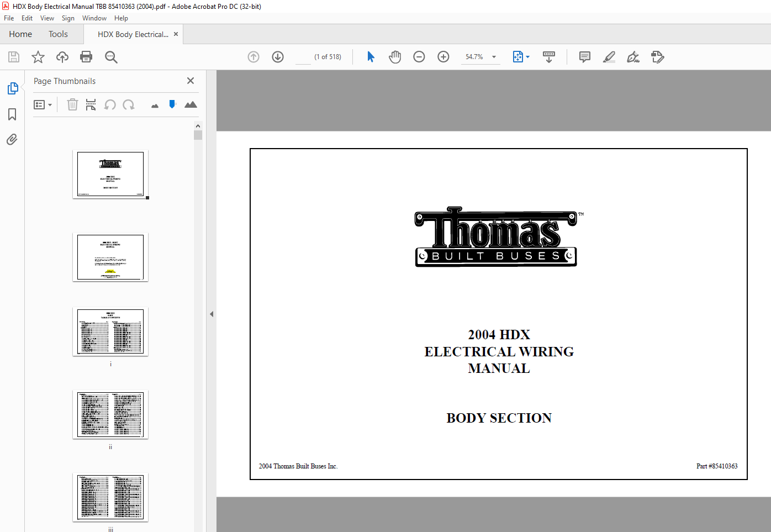Switch to the Tools tab
Viewport: 771px width, 532px height.
(58, 34)
